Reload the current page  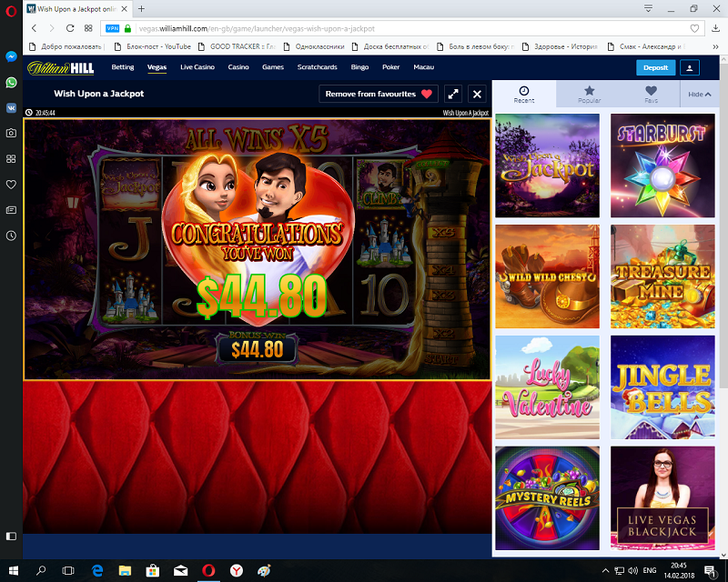(x=70, y=28)
